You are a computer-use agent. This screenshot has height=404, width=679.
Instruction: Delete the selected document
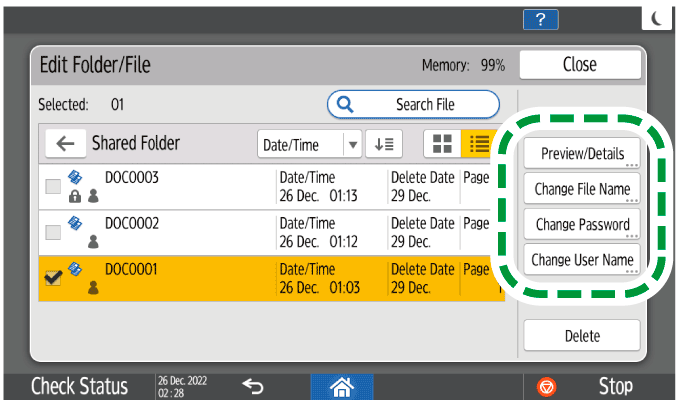(582, 336)
